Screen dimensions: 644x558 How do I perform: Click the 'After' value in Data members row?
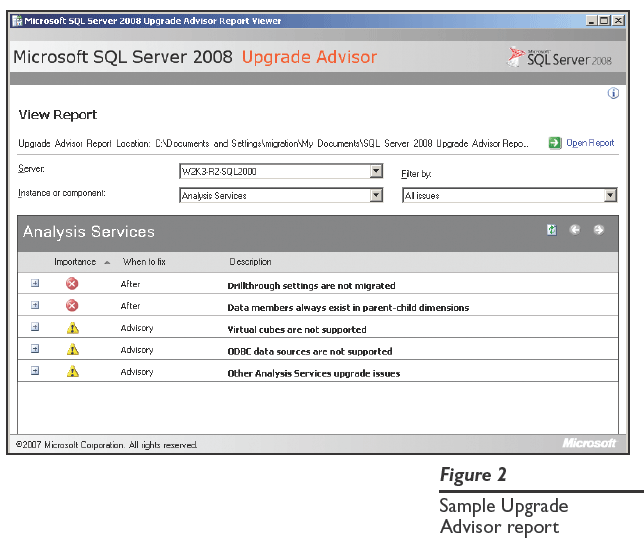(130, 306)
